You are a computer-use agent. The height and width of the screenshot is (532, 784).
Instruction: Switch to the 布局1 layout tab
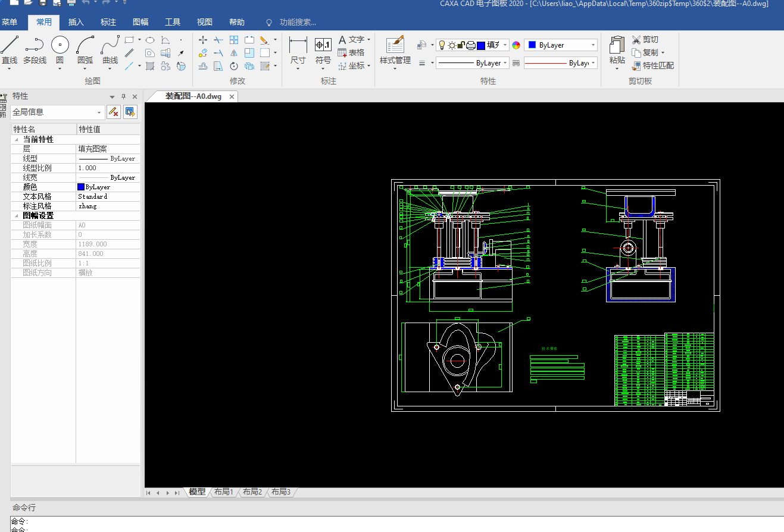tap(224, 492)
